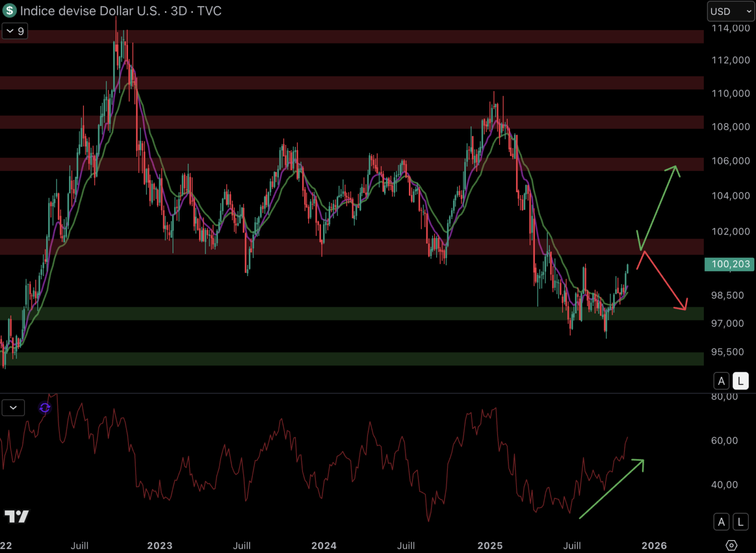756x553 pixels.
Task: Click the purple refresh icon in the indicator pane
Action: coord(45,408)
